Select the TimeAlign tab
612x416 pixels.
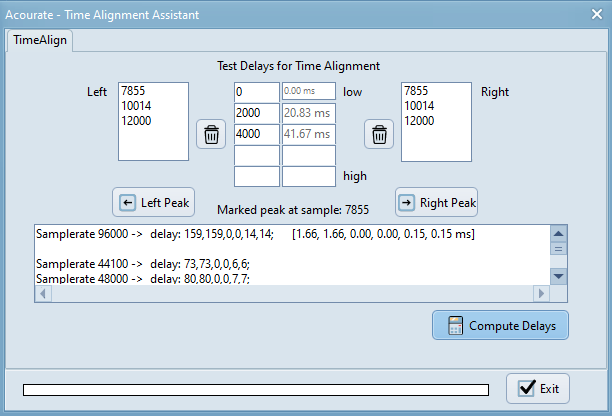(39, 41)
